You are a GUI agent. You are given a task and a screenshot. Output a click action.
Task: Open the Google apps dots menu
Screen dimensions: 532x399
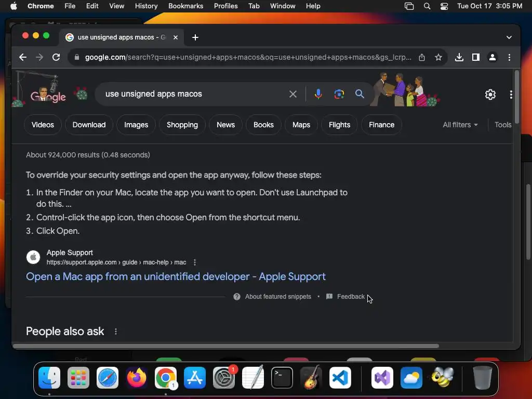pyautogui.click(x=511, y=95)
